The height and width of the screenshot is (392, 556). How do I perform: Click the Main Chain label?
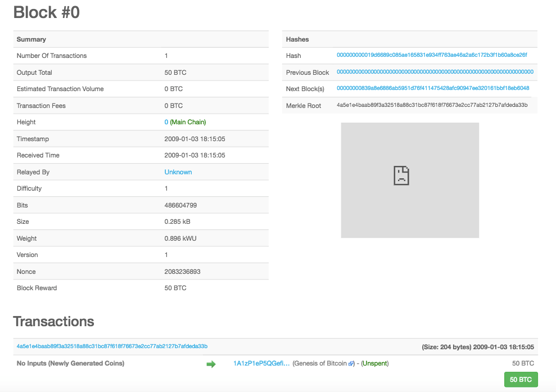coord(189,122)
